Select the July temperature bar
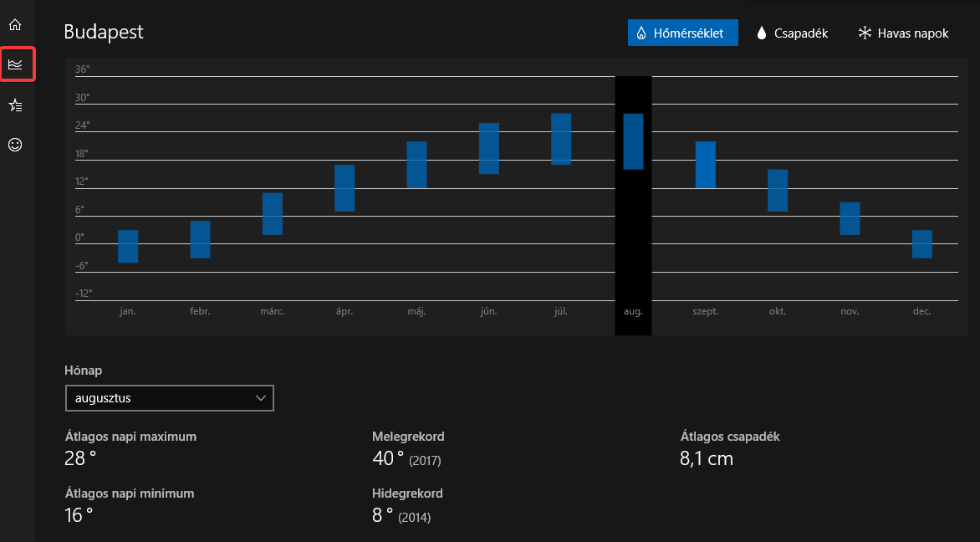980x542 pixels. point(561,139)
